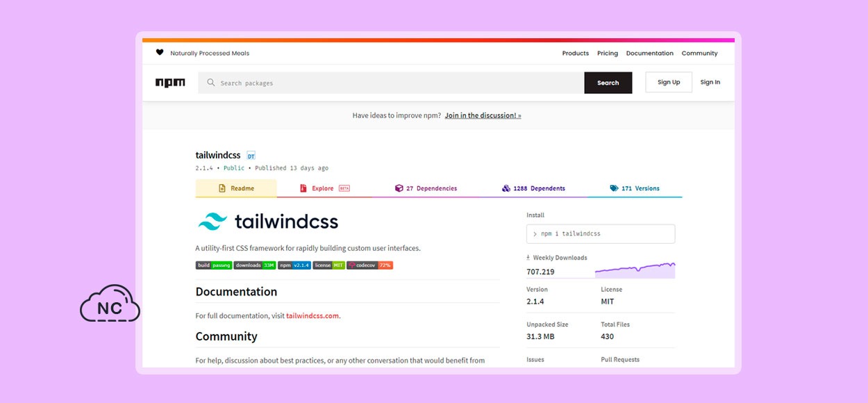This screenshot has width=868, height=403.
Task: Click the Community heading in readme
Action: click(x=226, y=336)
